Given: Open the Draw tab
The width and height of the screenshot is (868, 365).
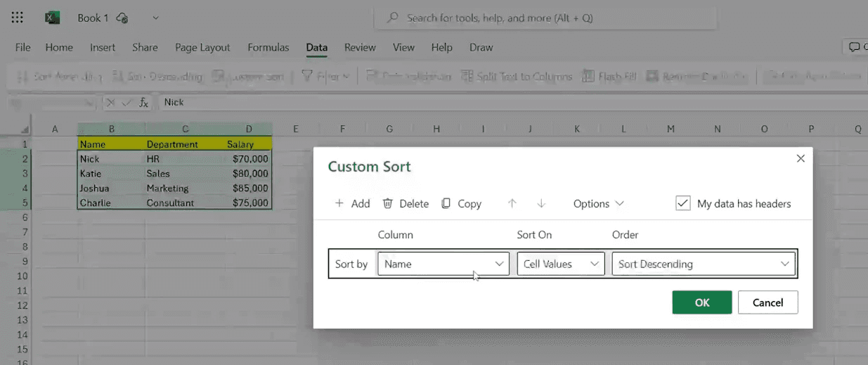Looking at the screenshot, I should [x=481, y=47].
